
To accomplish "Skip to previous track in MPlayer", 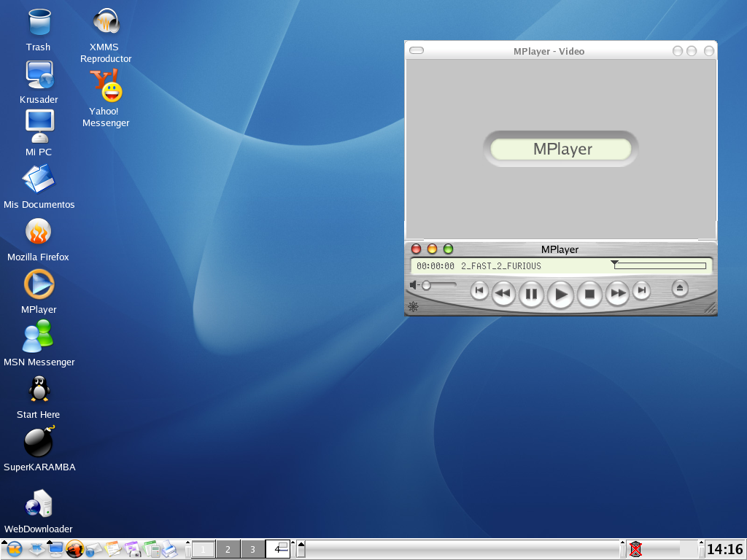I will [x=479, y=290].
